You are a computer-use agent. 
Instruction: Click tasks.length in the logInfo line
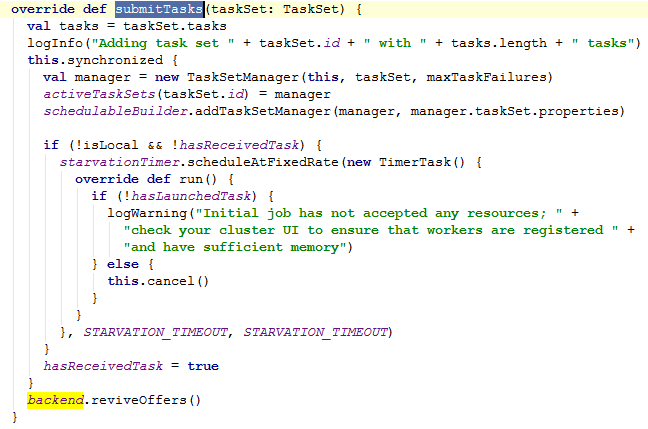click(x=498, y=43)
